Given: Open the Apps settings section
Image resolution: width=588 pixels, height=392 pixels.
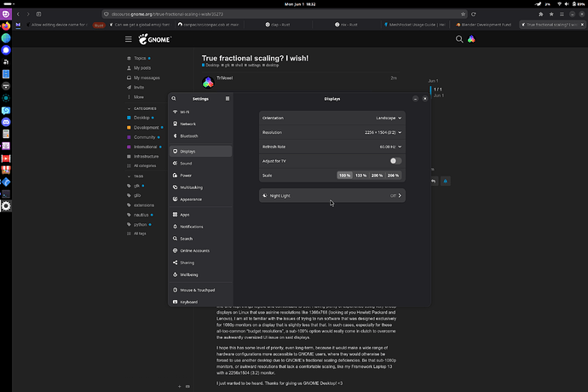Looking at the screenshot, I should (200, 215).
